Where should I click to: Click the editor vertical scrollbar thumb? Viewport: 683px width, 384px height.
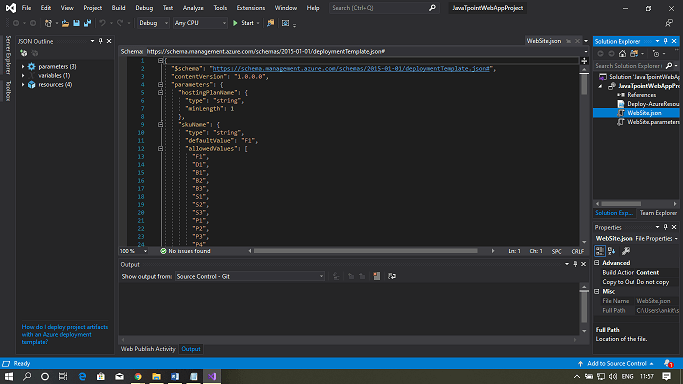[x=584, y=84]
